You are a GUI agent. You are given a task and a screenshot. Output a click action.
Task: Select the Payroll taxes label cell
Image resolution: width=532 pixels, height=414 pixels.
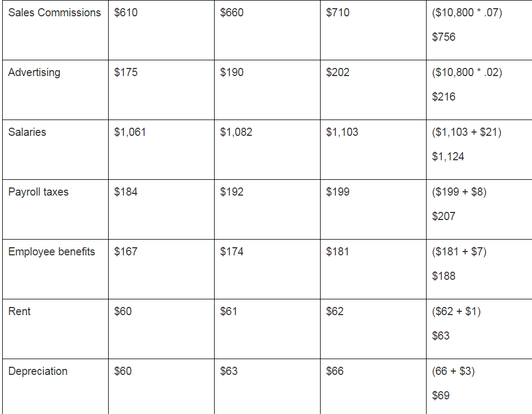[38, 192]
